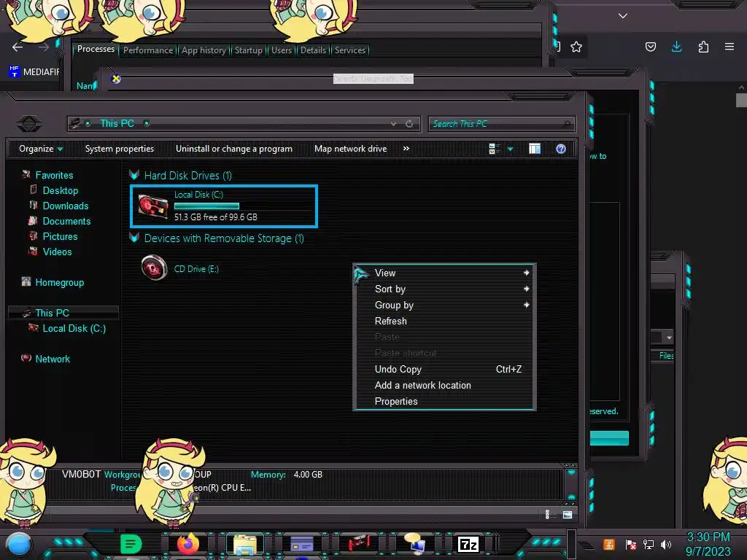Collapse Devices with Removable Storage group
This screenshot has width=747, height=560.
[134, 238]
